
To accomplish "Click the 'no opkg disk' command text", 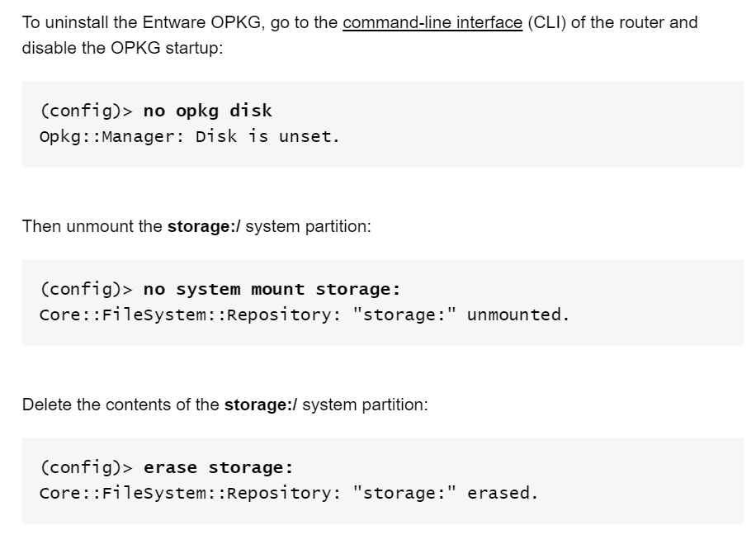I will click(208, 111).
